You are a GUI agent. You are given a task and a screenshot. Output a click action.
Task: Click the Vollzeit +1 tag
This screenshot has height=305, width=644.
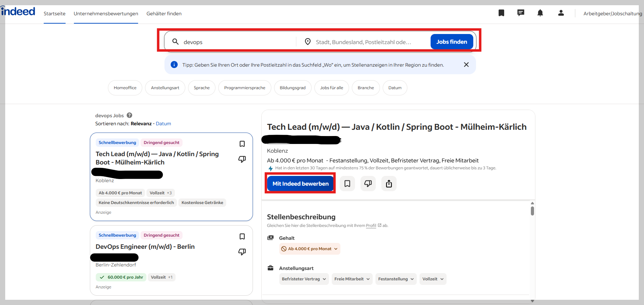[162, 277]
